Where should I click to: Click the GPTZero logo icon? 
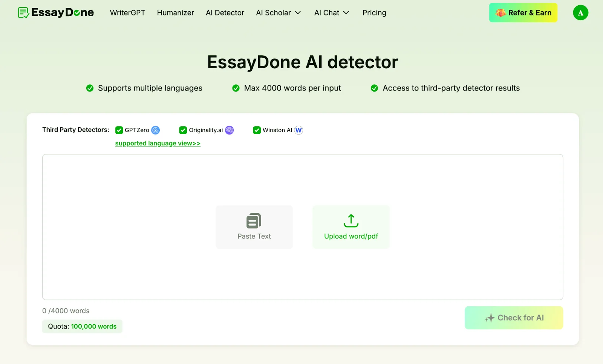[x=155, y=130]
